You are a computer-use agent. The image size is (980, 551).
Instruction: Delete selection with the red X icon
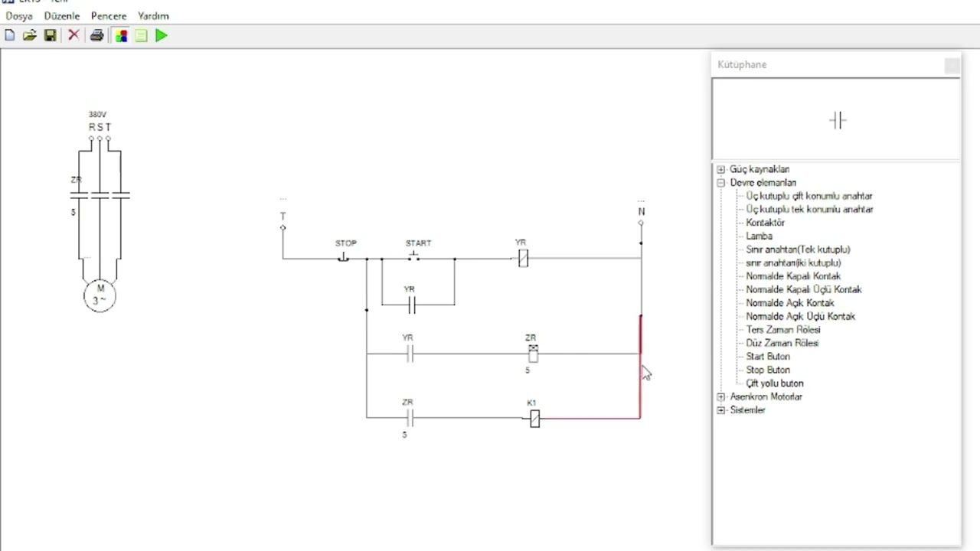click(73, 35)
